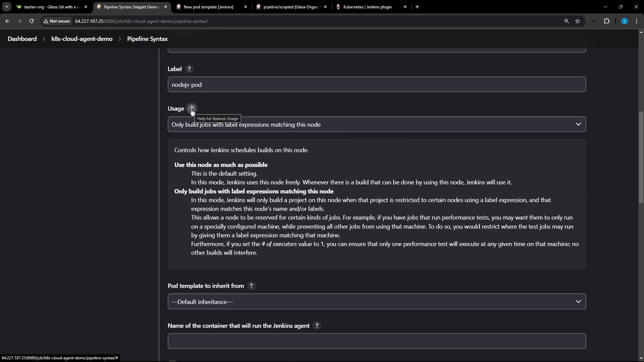Click the browser zoom magnifier icon

(x=567, y=21)
